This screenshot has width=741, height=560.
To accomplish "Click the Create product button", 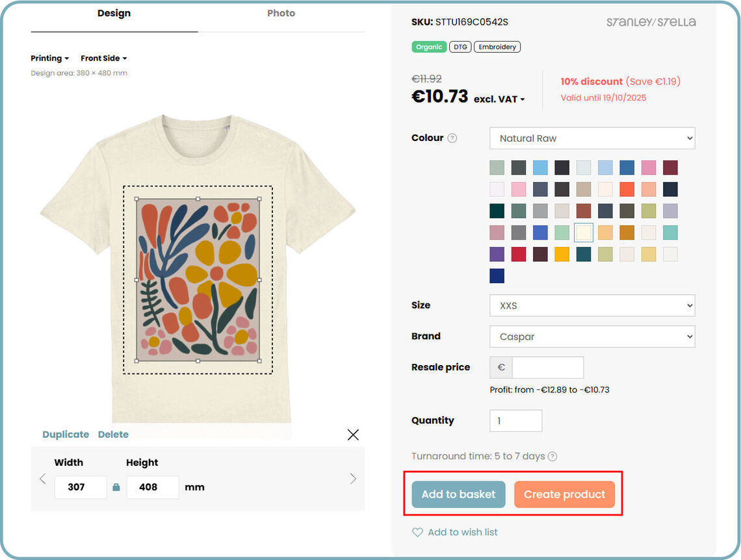I will click(x=564, y=494).
